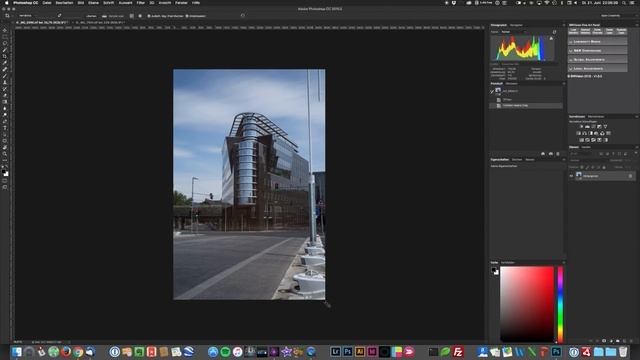Select the Crop tool in the toolbox

point(5,57)
